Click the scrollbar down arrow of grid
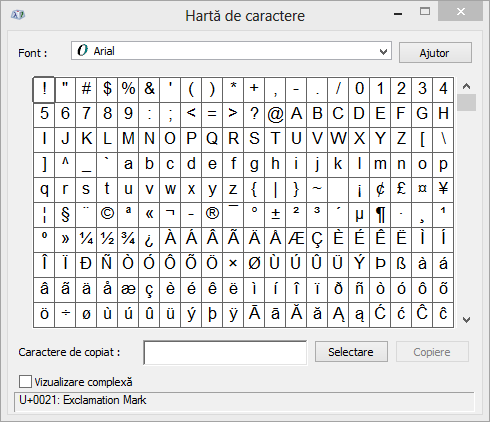 point(466,320)
